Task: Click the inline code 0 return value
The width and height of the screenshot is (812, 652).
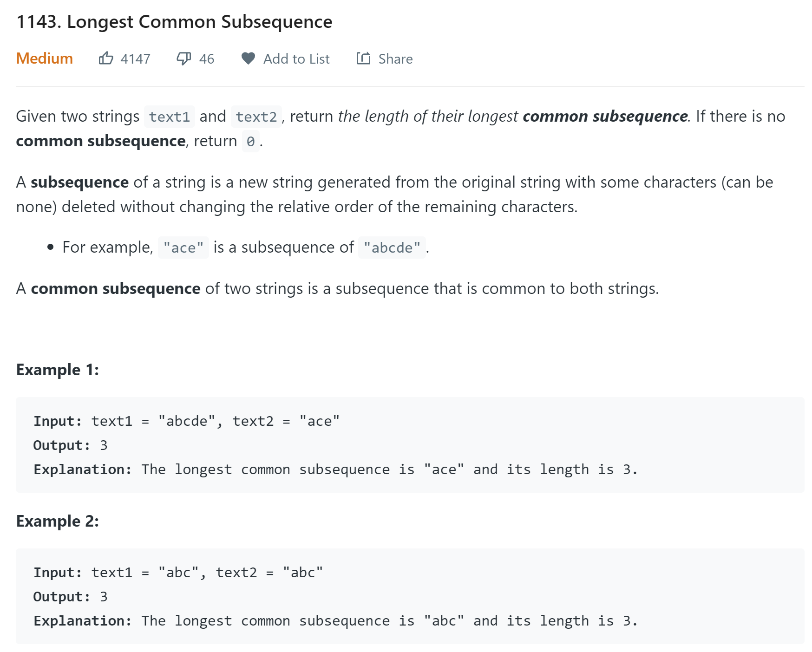Action: pyautogui.click(x=251, y=141)
